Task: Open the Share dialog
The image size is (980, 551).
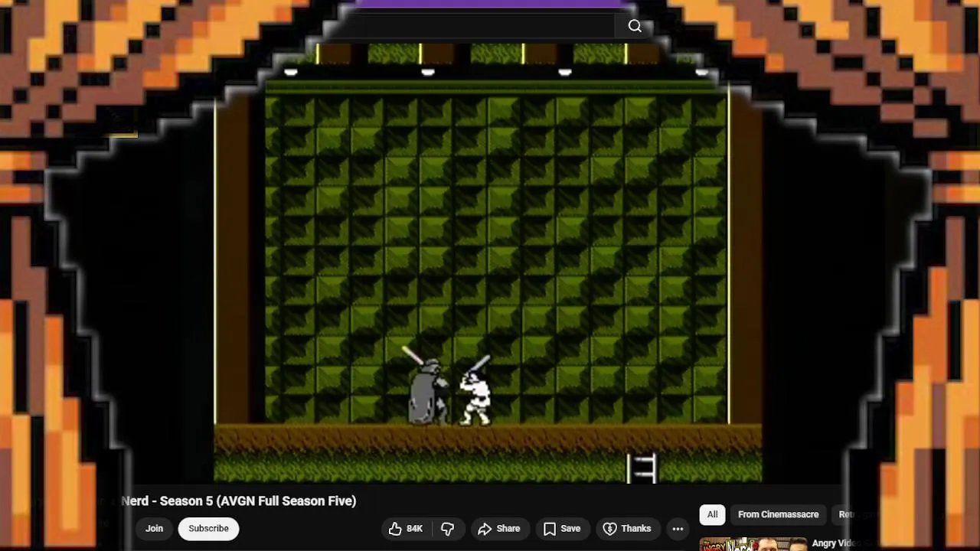Action: [x=498, y=529]
